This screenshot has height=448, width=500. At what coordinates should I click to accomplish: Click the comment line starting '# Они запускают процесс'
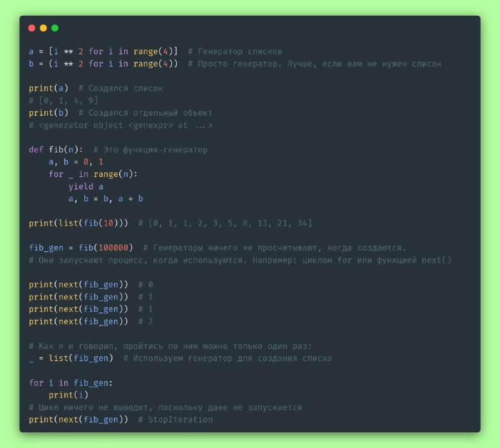click(240, 260)
